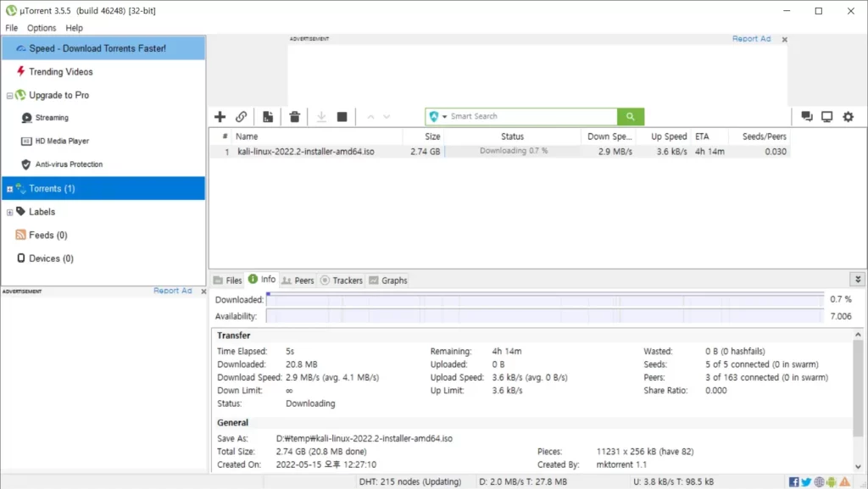
Task: Sort by the Status column header
Action: [512, 136]
